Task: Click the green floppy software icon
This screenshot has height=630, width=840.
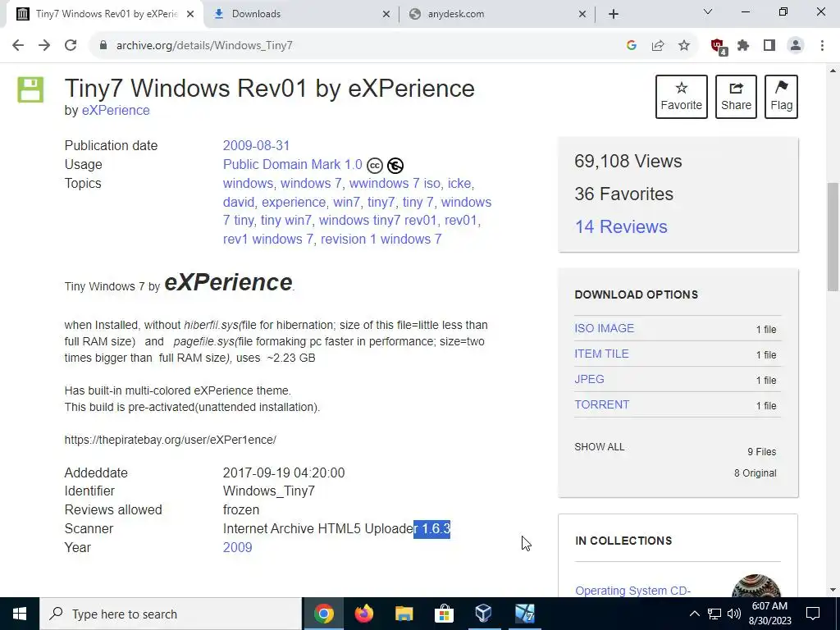Action: pyautogui.click(x=30, y=89)
